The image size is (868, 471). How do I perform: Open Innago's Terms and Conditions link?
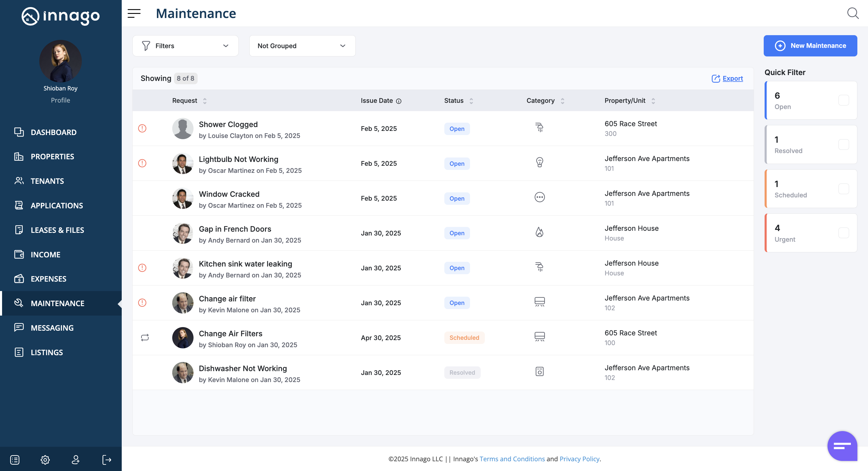(x=512, y=459)
